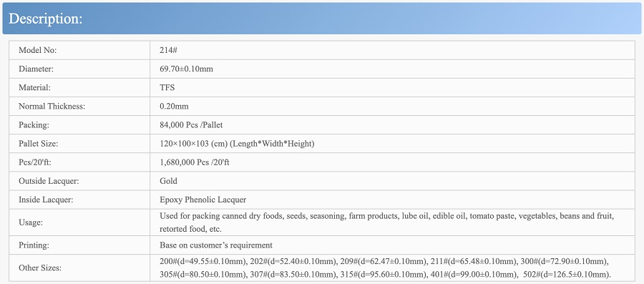Select the 84,000 Pcs /Pallet value
This screenshot has width=644, height=284.
coord(191,125)
